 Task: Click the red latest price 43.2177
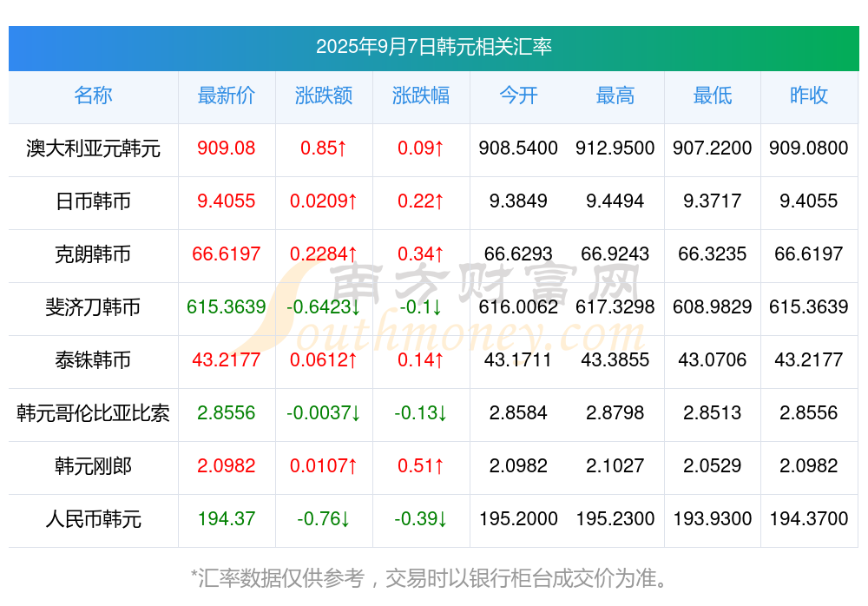coord(227,359)
